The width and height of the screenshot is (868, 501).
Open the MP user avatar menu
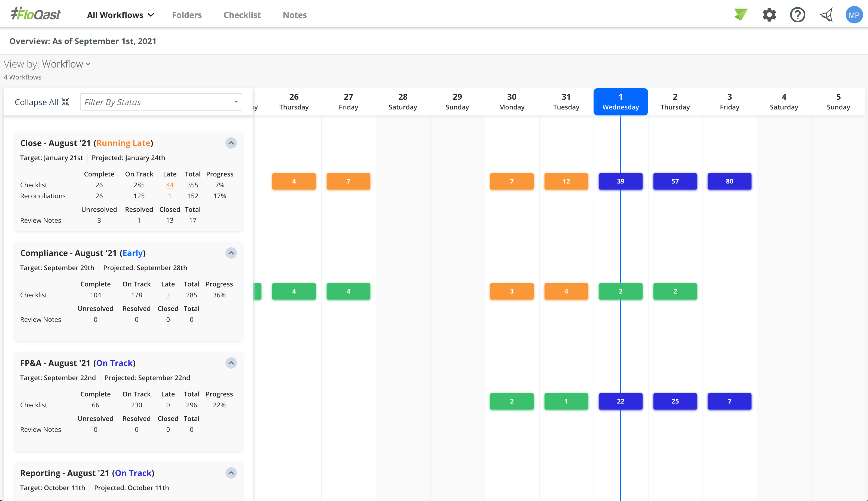(854, 15)
